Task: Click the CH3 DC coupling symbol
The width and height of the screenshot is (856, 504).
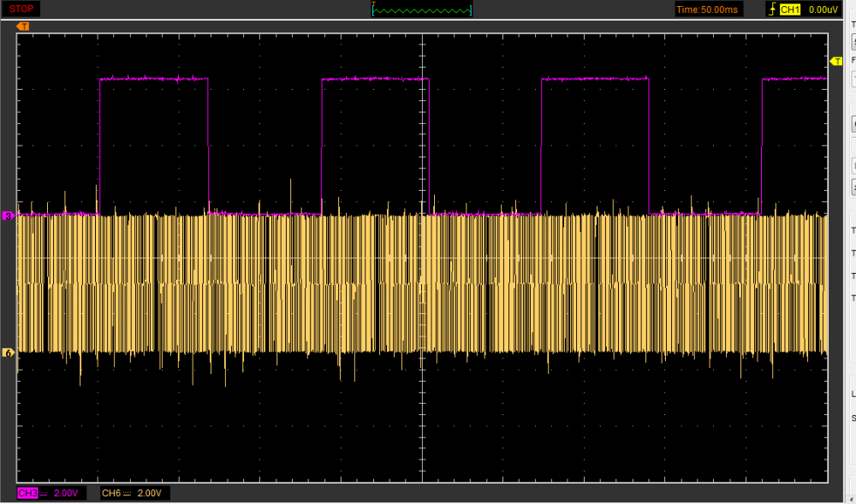Action: (x=45, y=493)
